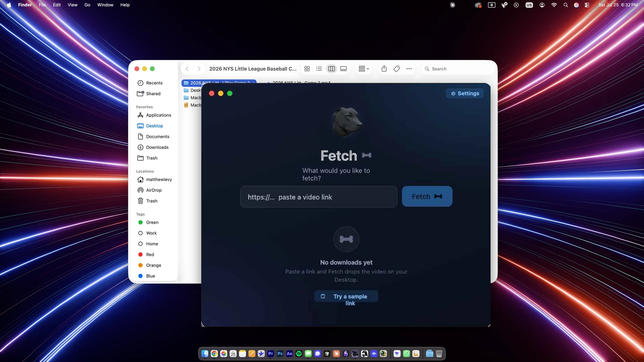Open Finder from the Dock
Screen dimensions: 644x362
[x=205, y=354]
